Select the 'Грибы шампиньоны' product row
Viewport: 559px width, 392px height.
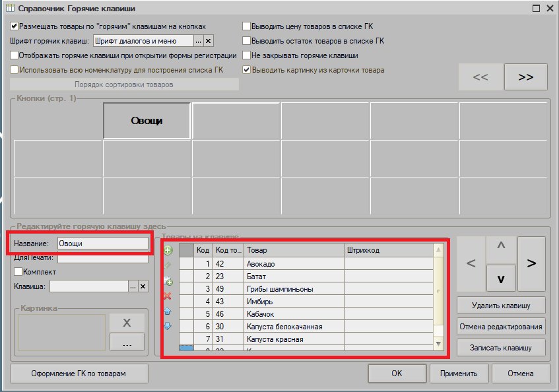(x=306, y=289)
